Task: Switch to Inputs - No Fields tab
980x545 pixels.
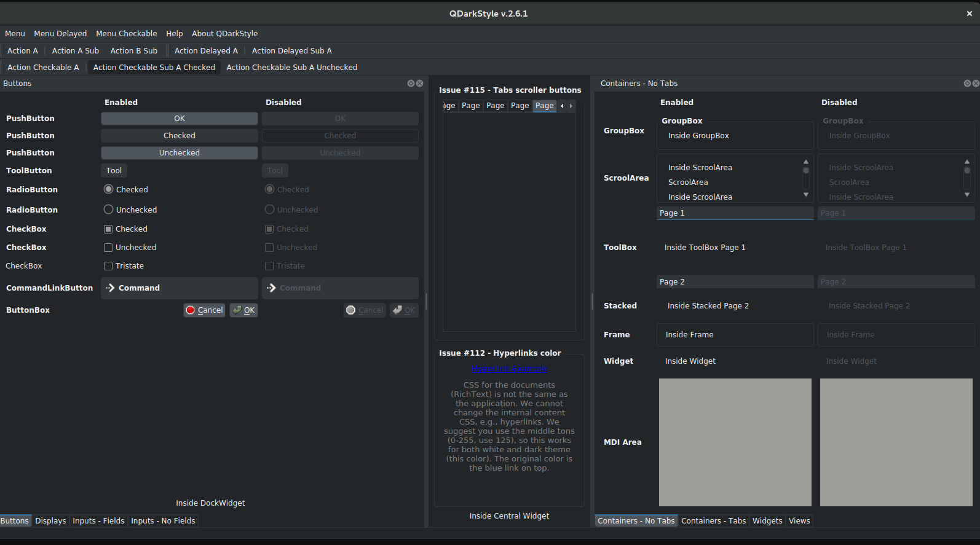Action: click(163, 521)
